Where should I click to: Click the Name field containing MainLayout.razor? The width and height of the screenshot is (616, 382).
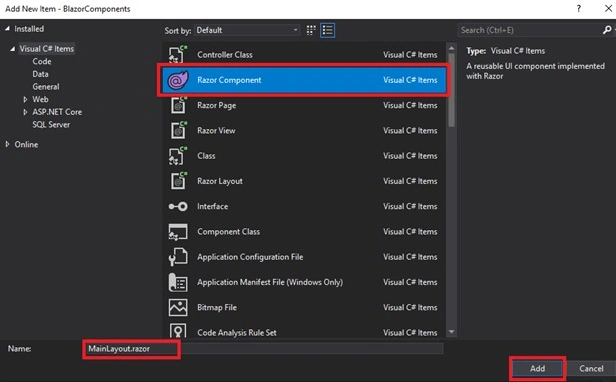pos(263,349)
